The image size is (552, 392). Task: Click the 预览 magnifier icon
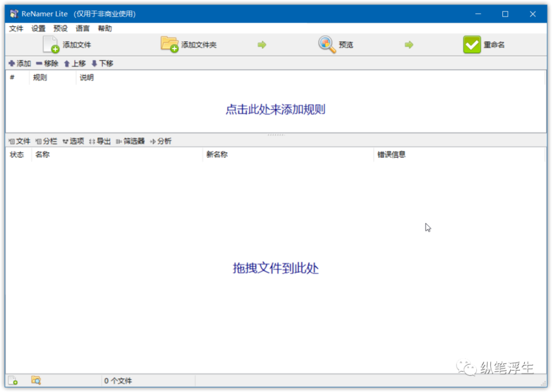tap(327, 45)
